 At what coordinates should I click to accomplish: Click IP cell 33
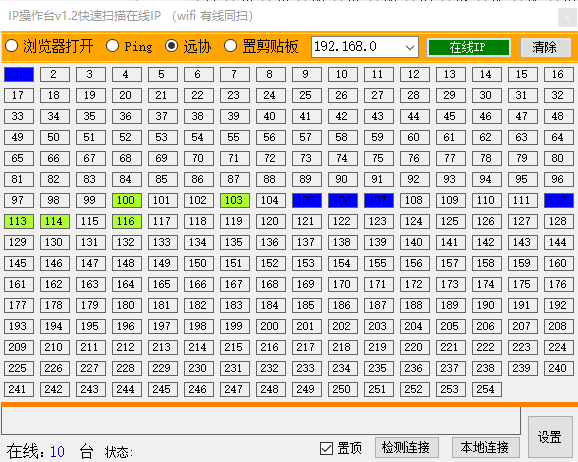19,117
